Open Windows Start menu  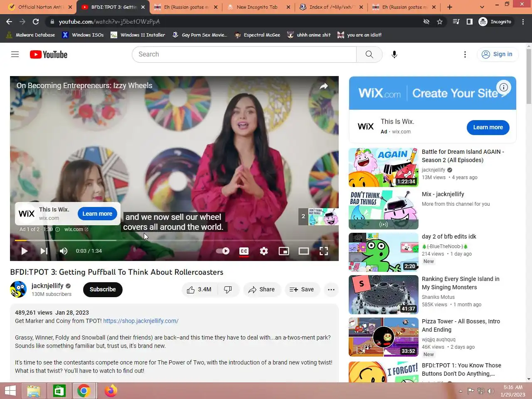point(10,391)
